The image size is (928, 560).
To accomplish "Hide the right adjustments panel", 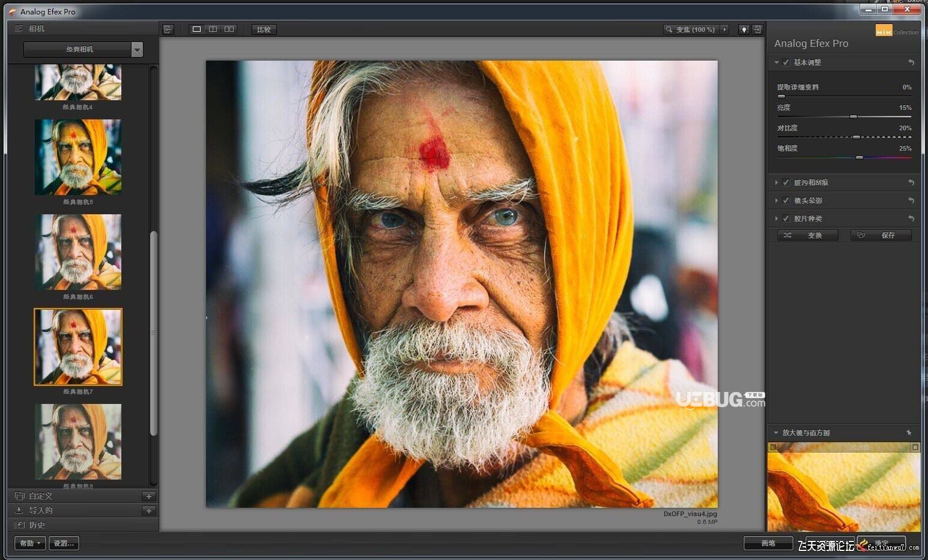I will (757, 29).
